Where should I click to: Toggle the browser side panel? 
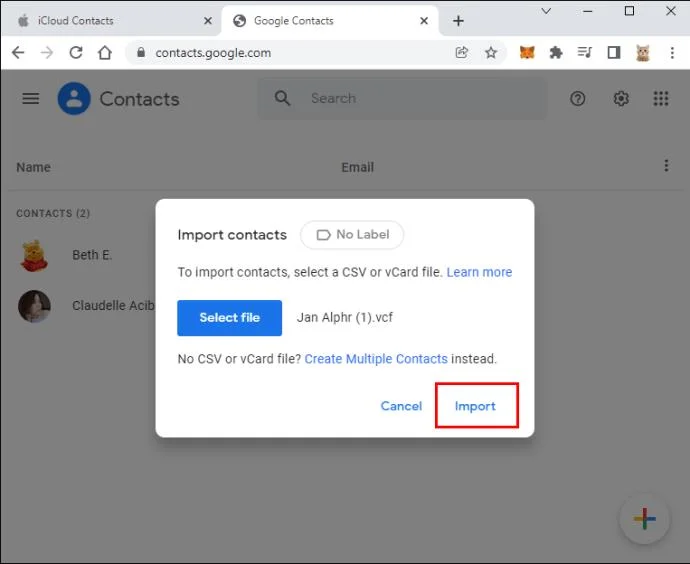(x=614, y=53)
